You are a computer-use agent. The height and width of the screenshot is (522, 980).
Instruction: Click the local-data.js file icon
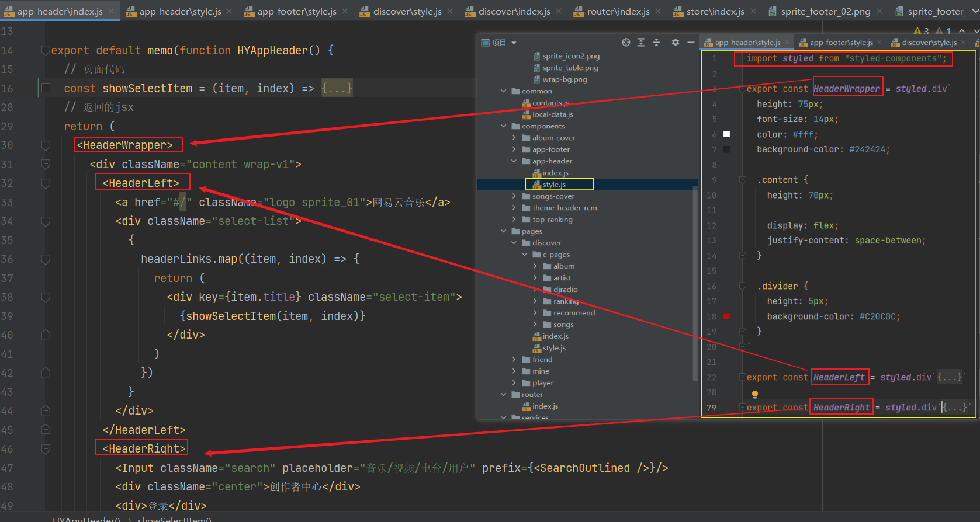tap(526, 114)
